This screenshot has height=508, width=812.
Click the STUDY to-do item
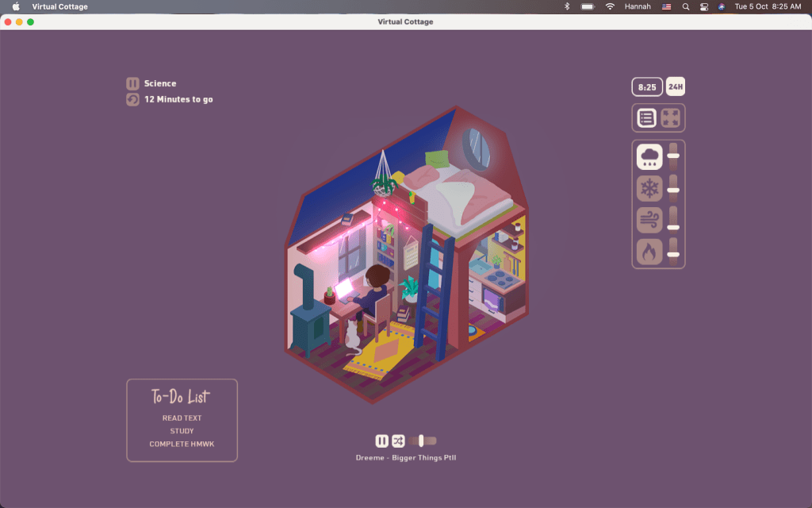pos(182,431)
